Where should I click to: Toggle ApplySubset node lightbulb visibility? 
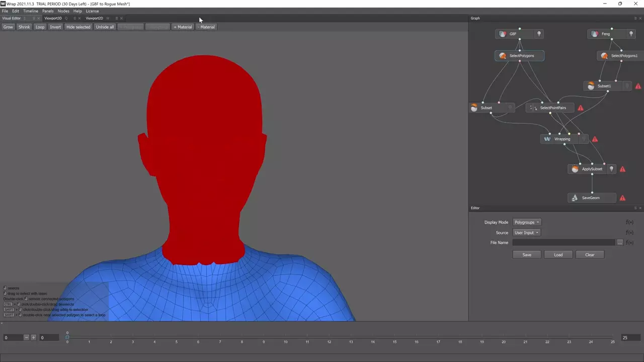click(x=611, y=169)
